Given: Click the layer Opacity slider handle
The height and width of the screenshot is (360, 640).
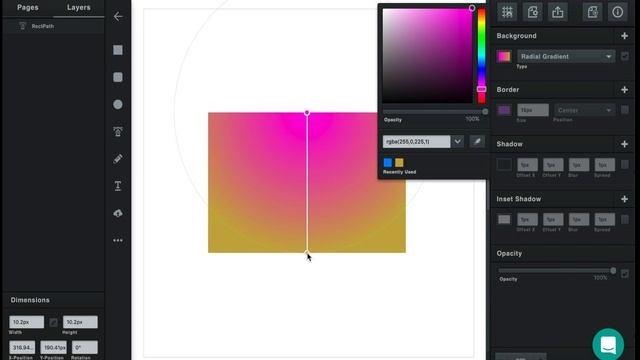Looking at the screenshot, I should [x=613, y=271].
